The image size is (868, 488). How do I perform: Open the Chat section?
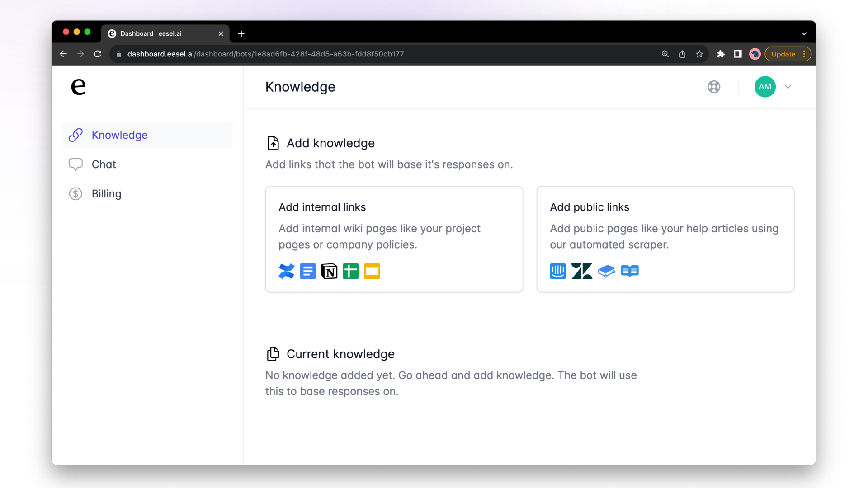[x=104, y=164]
